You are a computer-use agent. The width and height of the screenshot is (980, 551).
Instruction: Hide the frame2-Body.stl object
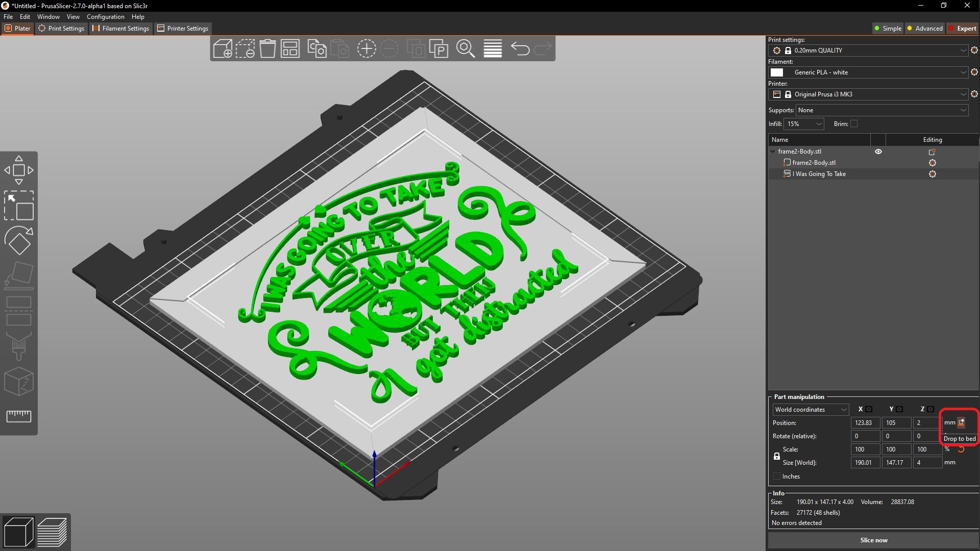[878, 151]
